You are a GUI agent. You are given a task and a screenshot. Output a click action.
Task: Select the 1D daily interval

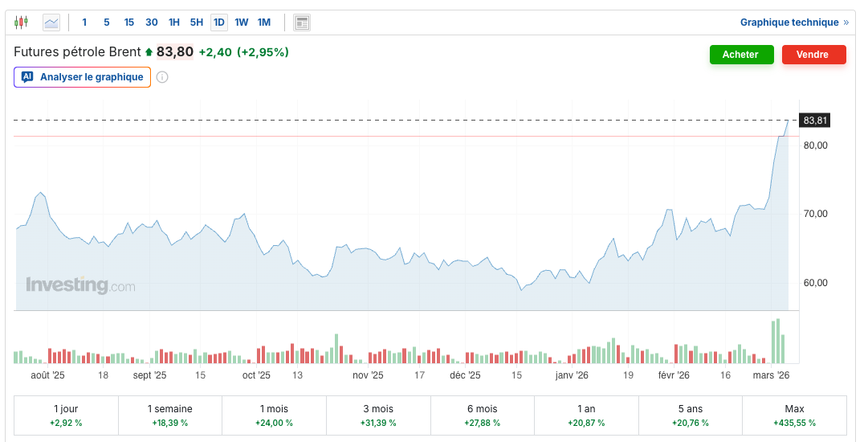[219, 23]
